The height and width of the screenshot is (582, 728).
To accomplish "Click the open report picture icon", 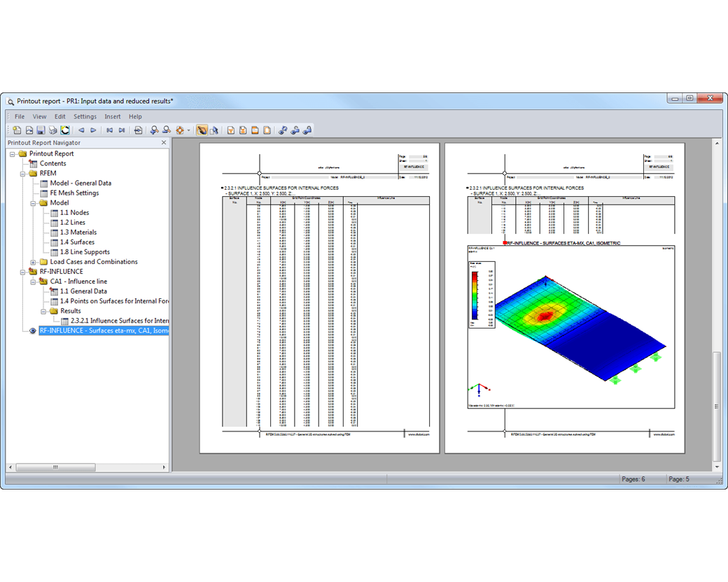I will (x=29, y=130).
